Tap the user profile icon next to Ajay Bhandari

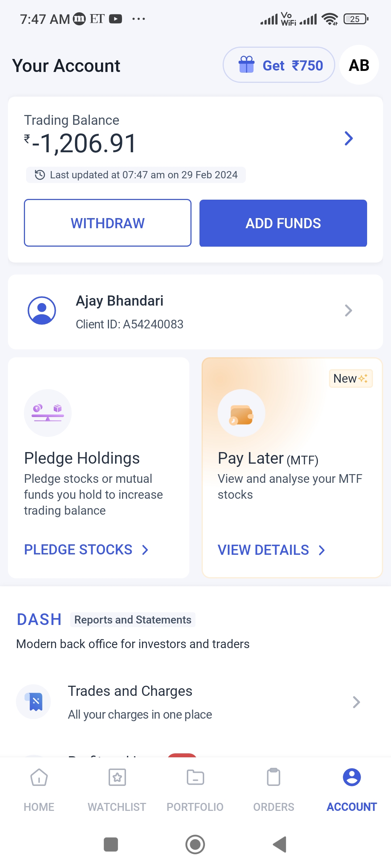coord(42,311)
